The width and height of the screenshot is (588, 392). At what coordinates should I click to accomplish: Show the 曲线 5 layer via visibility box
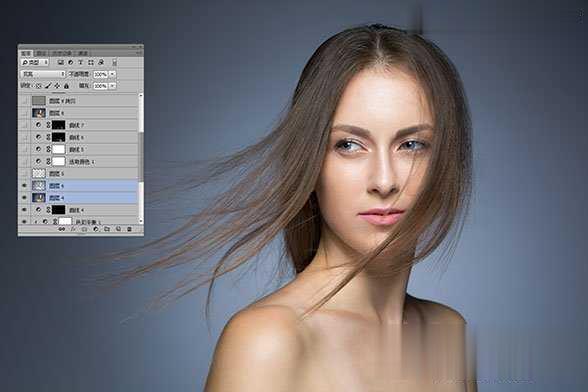click(x=24, y=149)
